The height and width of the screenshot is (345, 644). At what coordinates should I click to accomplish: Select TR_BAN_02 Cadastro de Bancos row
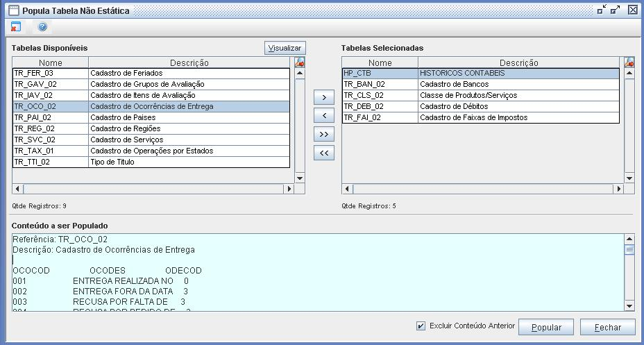[480, 84]
